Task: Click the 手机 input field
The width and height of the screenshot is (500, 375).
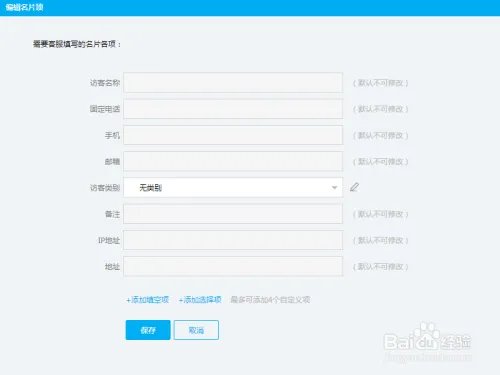Action: 233,135
